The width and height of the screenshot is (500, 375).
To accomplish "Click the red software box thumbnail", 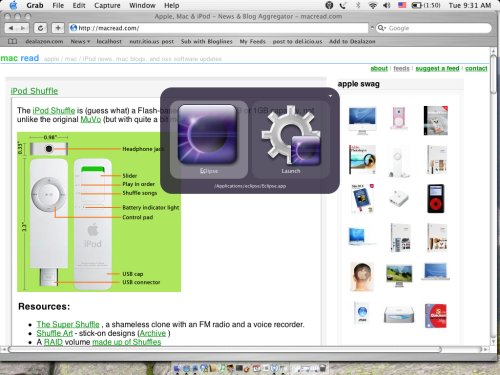I will coord(436,316).
